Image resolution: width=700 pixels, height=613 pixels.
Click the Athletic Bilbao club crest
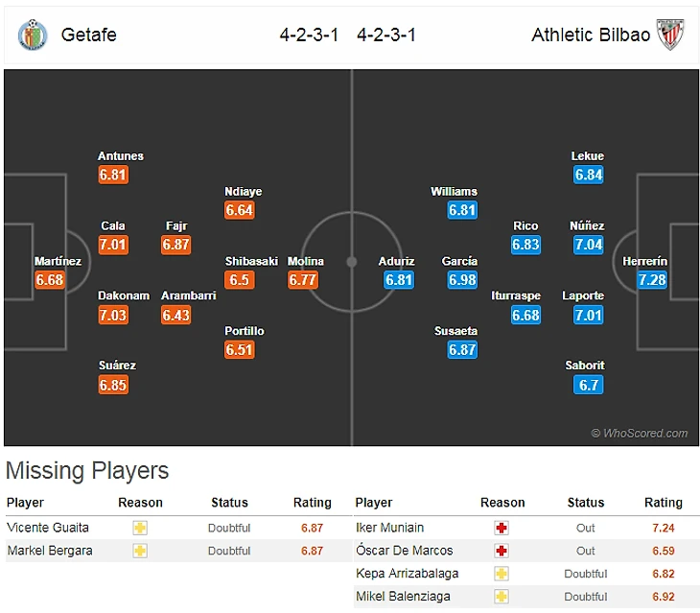click(x=669, y=35)
